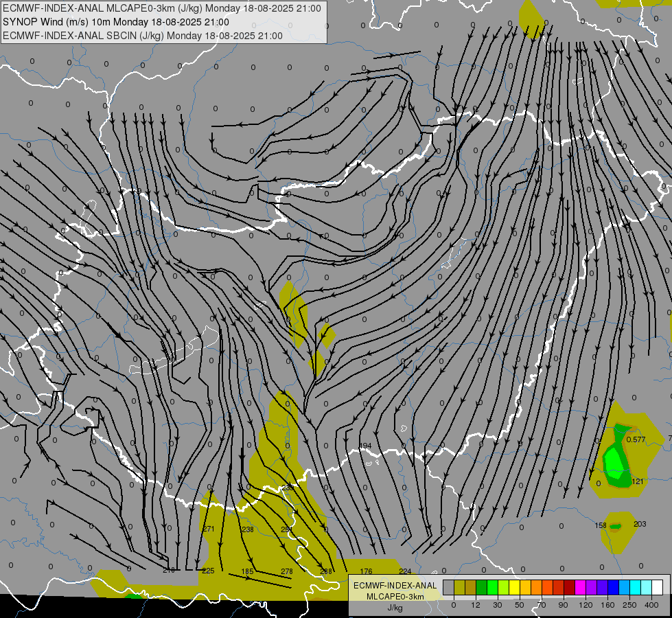Select the white swatch ending the color scale
The width and height of the screenshot is (672, 618).
[657, 587]
